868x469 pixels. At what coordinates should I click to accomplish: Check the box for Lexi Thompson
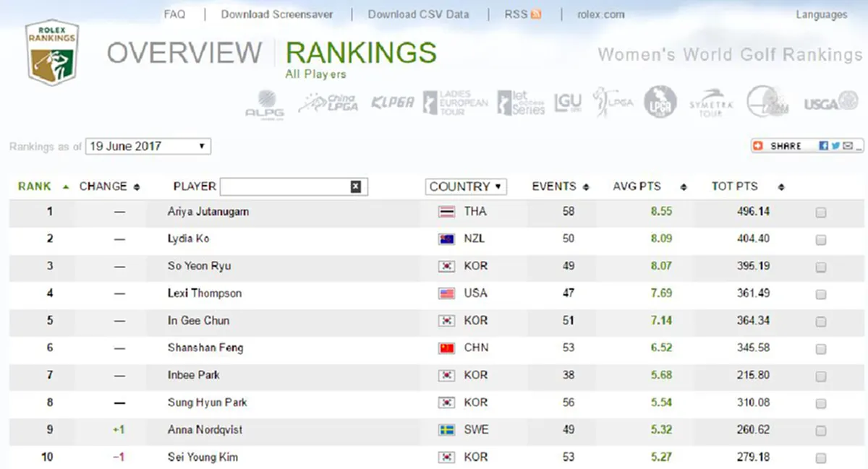[x=821, y=294]
